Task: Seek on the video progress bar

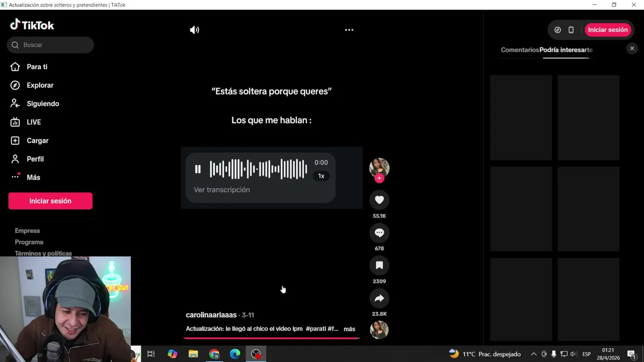Action: (272, 338)
